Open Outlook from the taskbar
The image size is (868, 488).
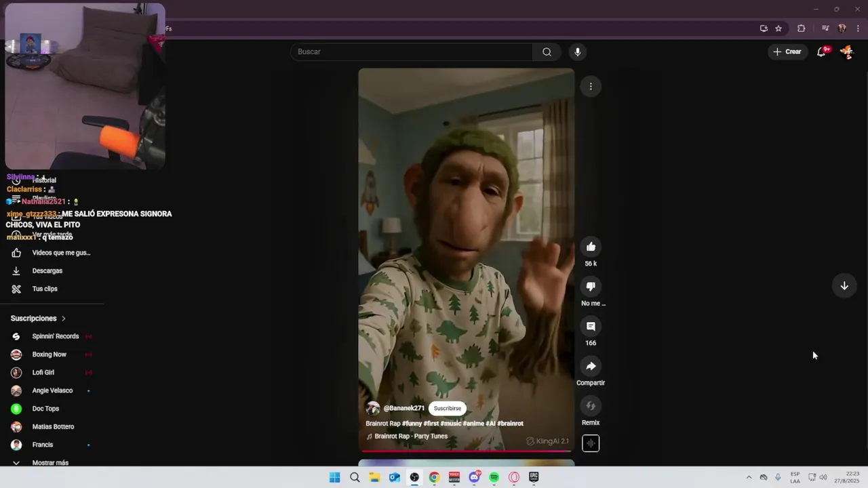pyautogui.click(x=394, y=477)
